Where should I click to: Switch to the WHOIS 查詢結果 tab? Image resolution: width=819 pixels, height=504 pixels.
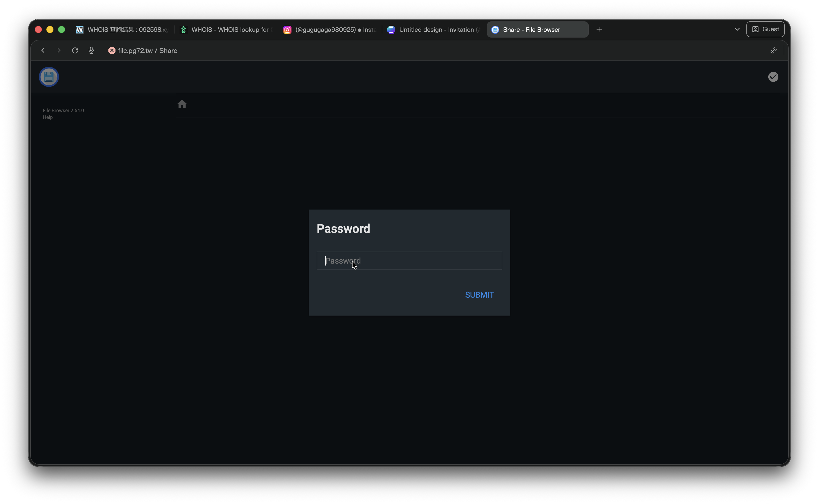(x=122, y=30)
